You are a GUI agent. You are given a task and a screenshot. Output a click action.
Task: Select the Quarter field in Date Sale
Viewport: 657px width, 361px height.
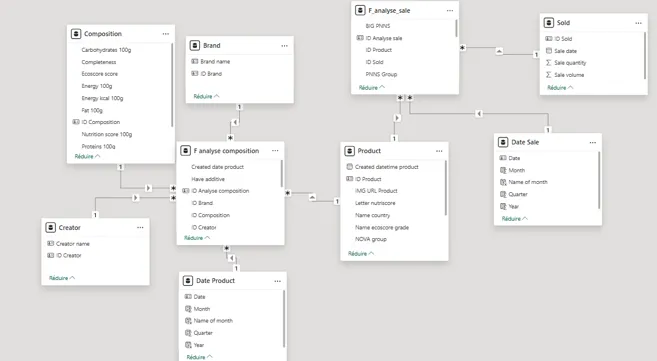pos(518,194)
